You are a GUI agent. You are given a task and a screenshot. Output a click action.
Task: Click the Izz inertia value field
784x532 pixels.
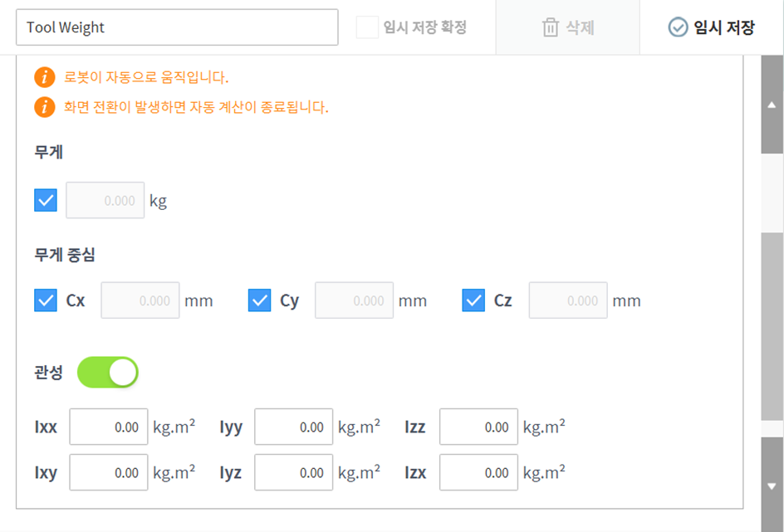pos(478,427)
